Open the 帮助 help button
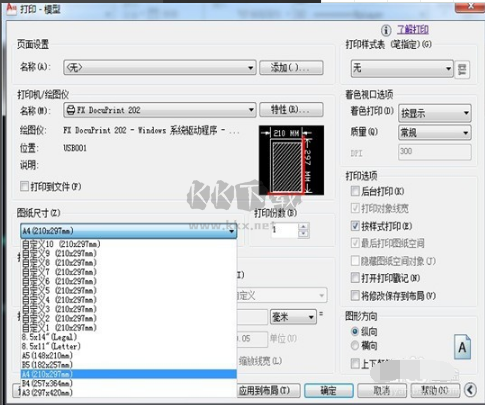Image resolution: width=485 pixels, height=405 pixels. tap(435, 390)
